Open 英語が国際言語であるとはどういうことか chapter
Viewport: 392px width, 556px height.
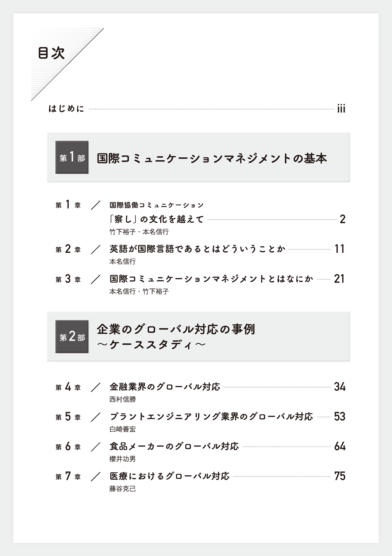coord(197,249)
